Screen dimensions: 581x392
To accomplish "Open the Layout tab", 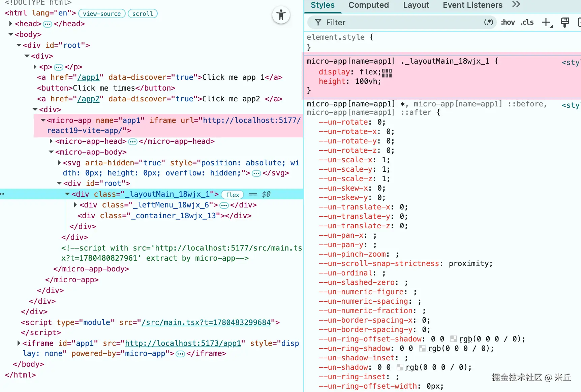I will pyautogui.click(x=416, y=5).
